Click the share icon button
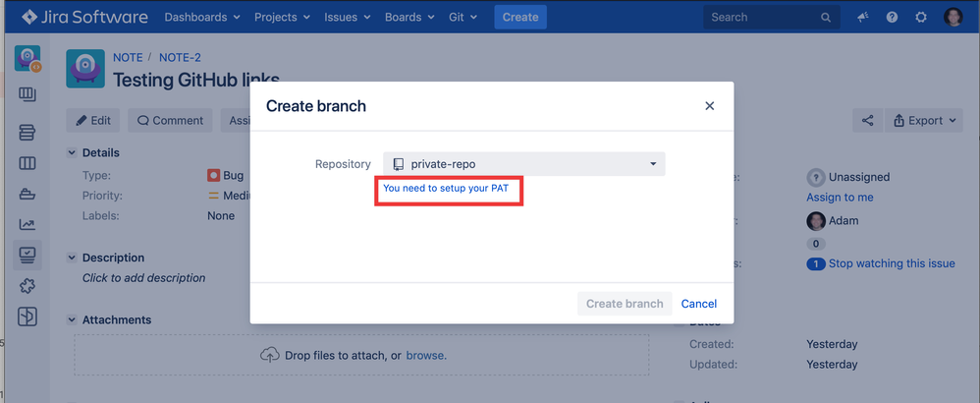 pyautogui.click(x=867, y=120)
